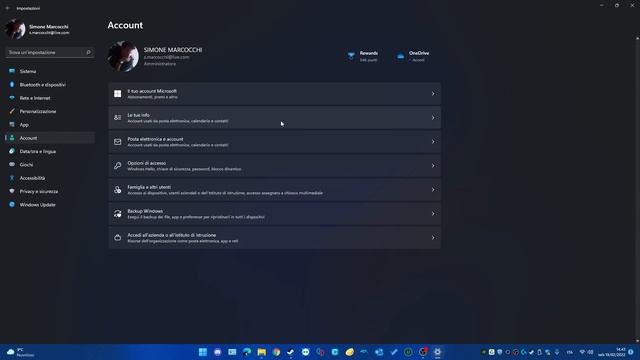Select Accessibilità in the sidebar

[50, 178]
